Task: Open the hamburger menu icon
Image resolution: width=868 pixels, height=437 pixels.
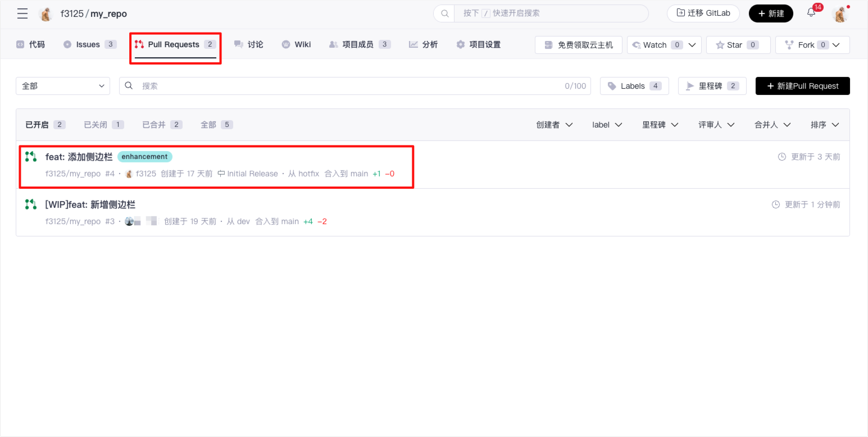Action: pyautogui.click(x=22, y=13)
